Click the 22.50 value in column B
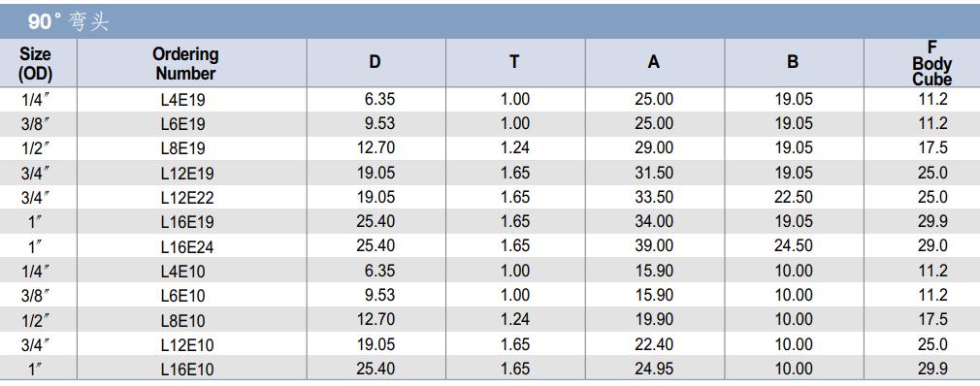Image resolution: width=980 pixels, height=386 pixels. tap(794, 198)
